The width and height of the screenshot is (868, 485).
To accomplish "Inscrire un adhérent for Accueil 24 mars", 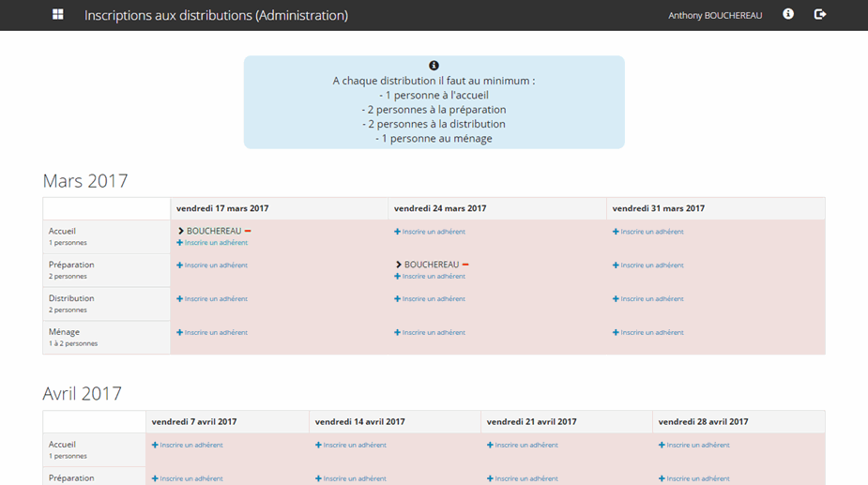I will click(x=433, y=232).
